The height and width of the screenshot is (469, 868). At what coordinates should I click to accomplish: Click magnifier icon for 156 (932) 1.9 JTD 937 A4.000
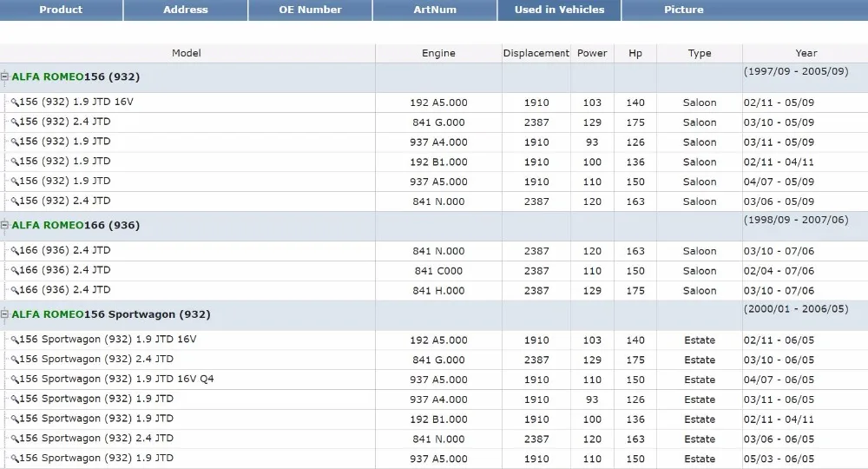15,142
